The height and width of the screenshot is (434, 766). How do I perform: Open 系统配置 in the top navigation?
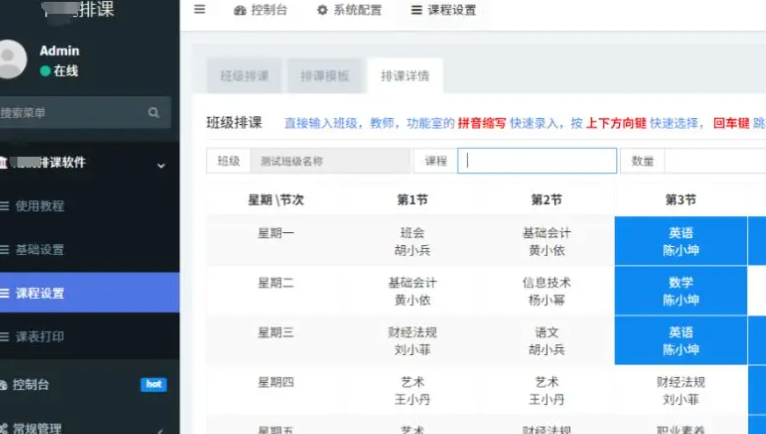point(348,10)
